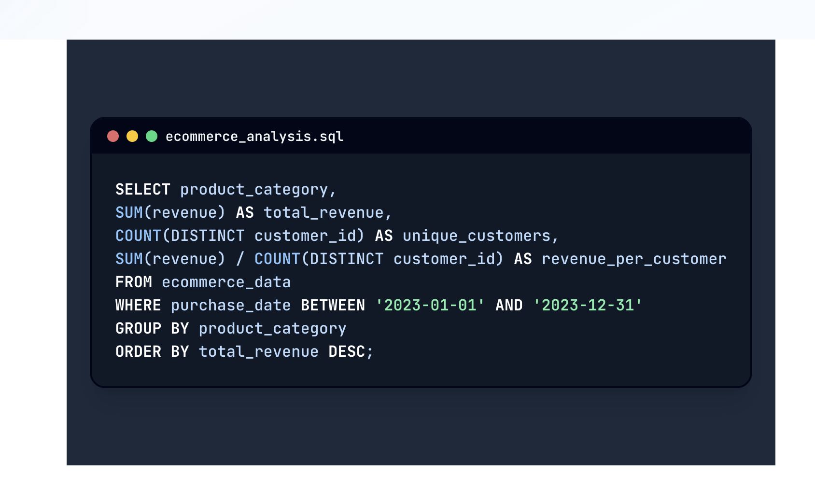Screen dimensions: 815x504
Task: Click the SELECT keyword
Action: (143, 189)
